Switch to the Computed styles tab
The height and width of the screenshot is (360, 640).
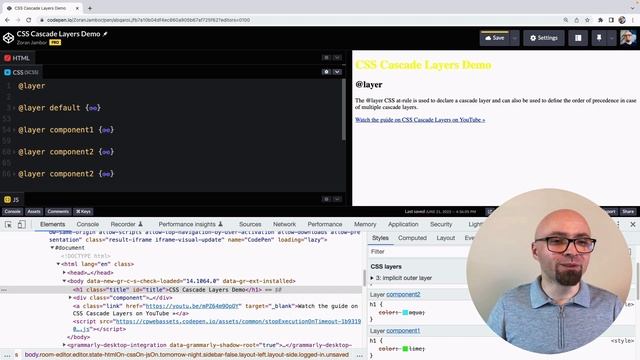(x=412, y=238)
